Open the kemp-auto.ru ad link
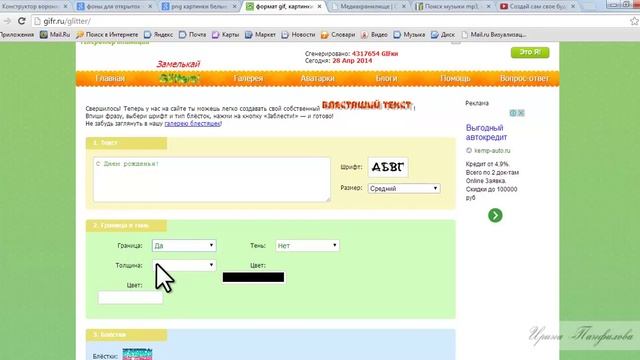 click(492, 151)
